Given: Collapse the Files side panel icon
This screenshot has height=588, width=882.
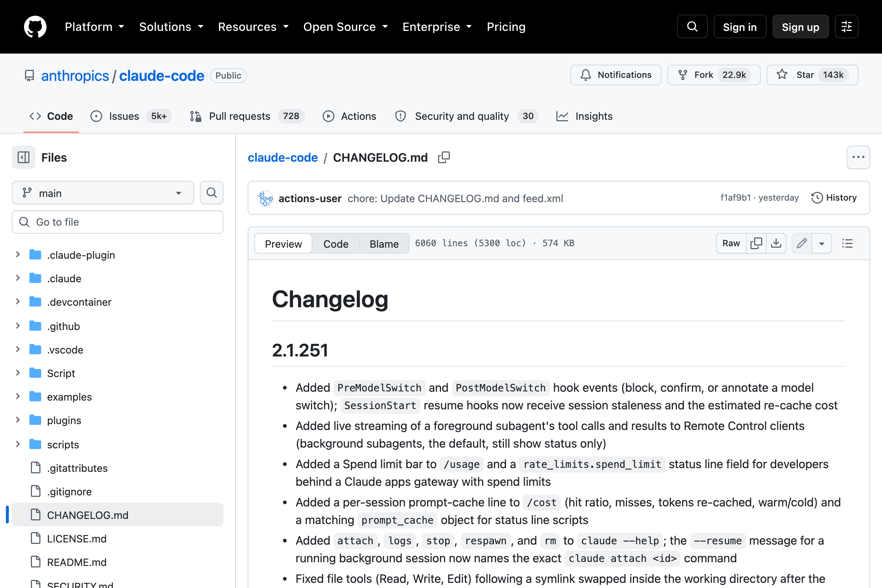Looking at the screenshot, I should (x=23, y=158).
